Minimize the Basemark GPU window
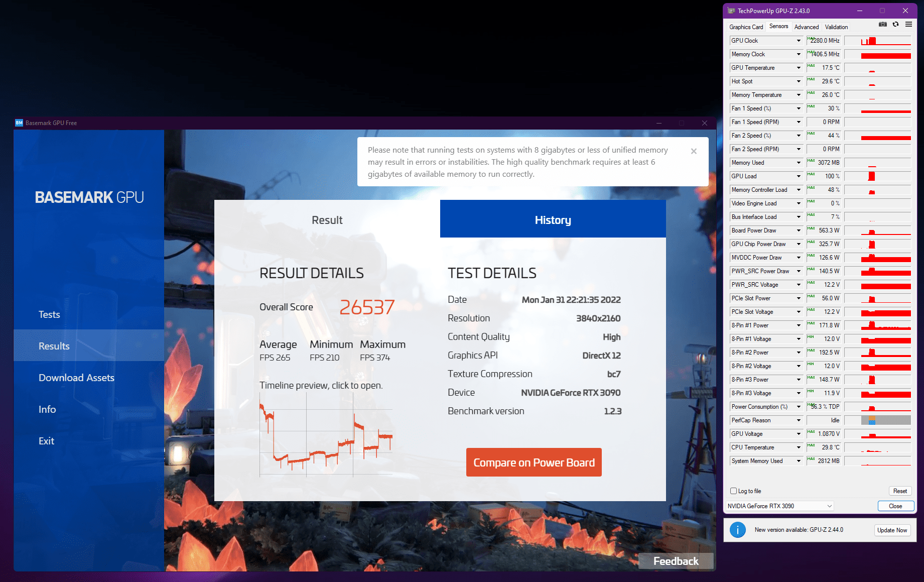Screen dimensions: 924x582 [x=659, y=123]
